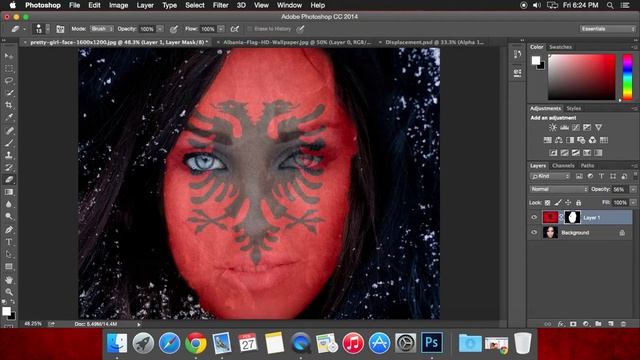Toggle airbrush mode next to Flow
The width and height of the screenshot is (640, 360).
(235, 29)
